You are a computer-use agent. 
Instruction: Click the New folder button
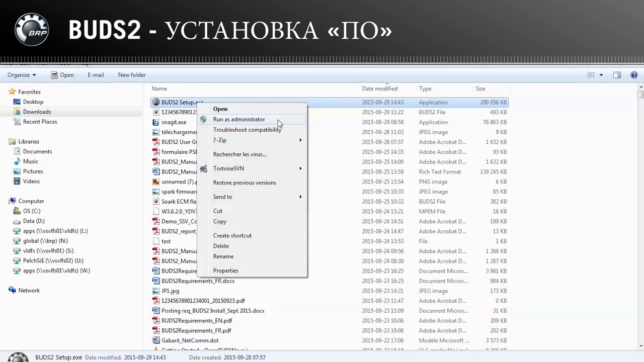click(x=132, y=75)
